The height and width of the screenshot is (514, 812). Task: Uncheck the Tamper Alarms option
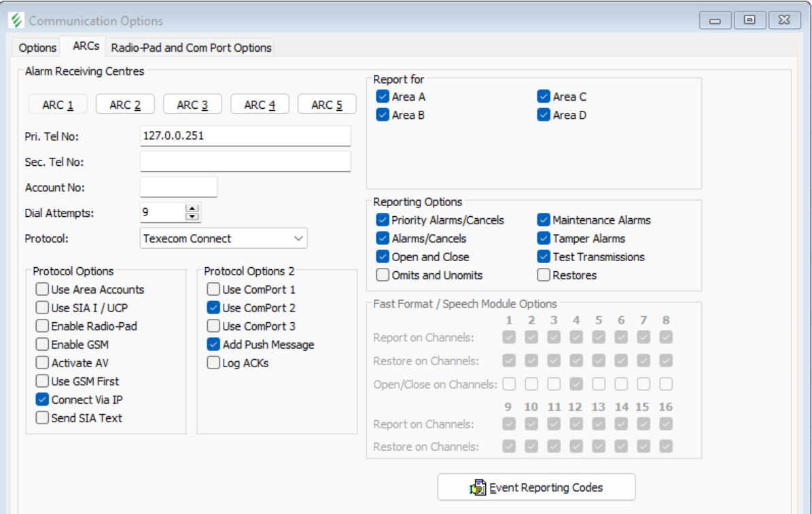tap(544, 239)
